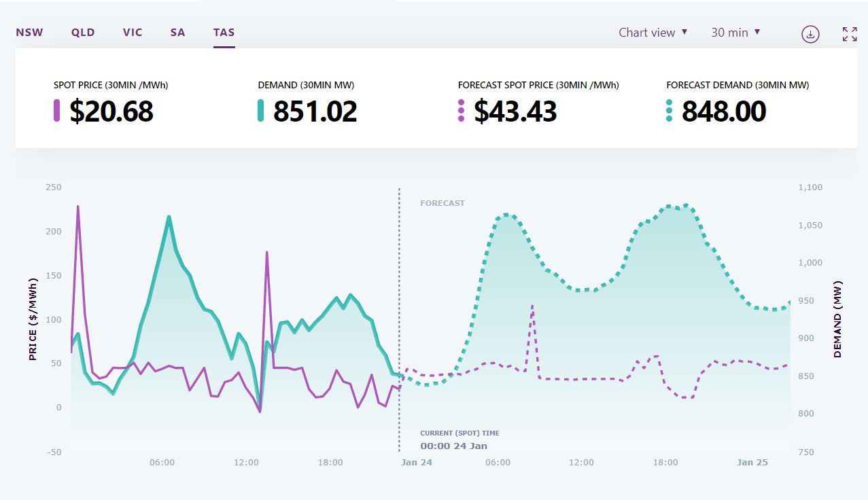Click the teal Demand legend marker
The height and width of the screenshot is (500, 868).
tap(261, 111)
